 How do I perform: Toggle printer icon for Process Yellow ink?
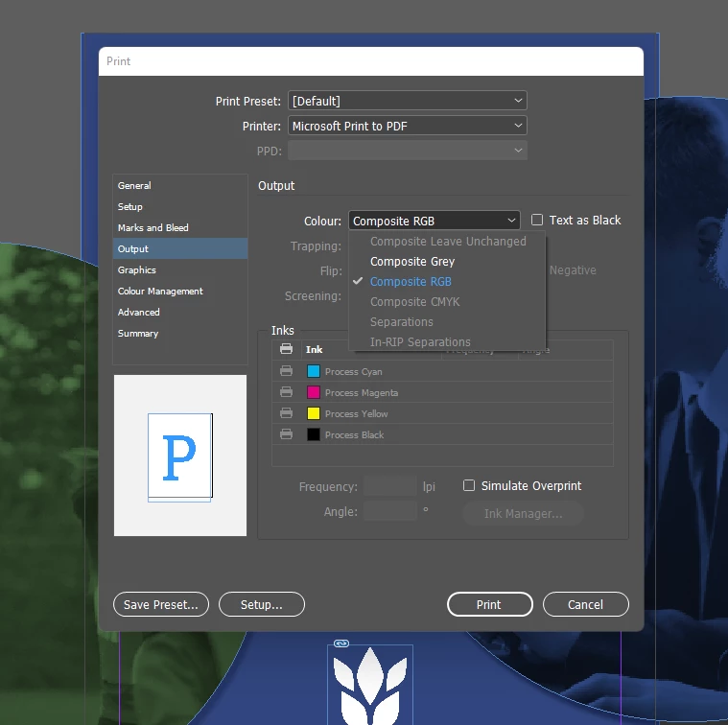pyautogui.click(x=286, y=413)
